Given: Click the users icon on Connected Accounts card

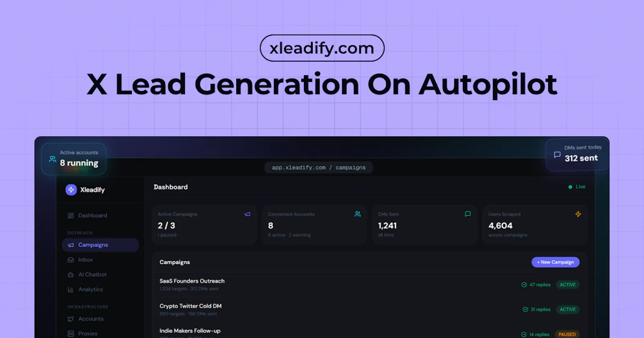Looking at the screenshot, I should point(357,214).
